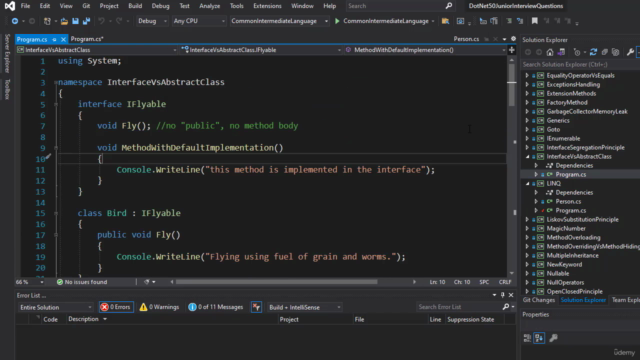Screen dimensions: 640x360
Task: Toggle auto-hide pin on Error List panel
Action: 502,295
